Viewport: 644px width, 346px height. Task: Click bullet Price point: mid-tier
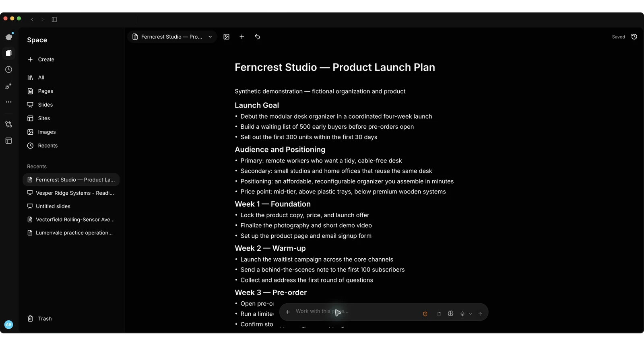pyautogui.click(x=343, y=192)
